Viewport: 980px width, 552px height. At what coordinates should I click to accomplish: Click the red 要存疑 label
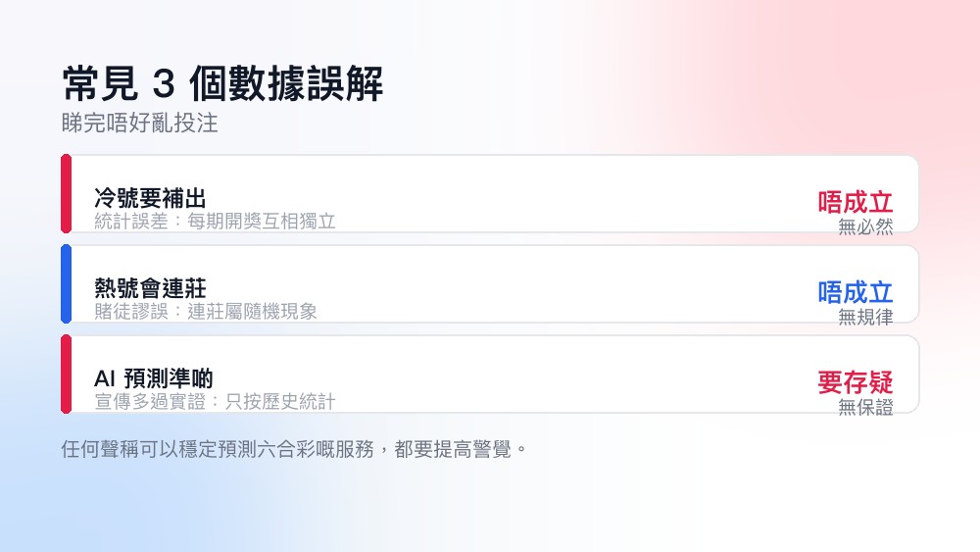855,382
